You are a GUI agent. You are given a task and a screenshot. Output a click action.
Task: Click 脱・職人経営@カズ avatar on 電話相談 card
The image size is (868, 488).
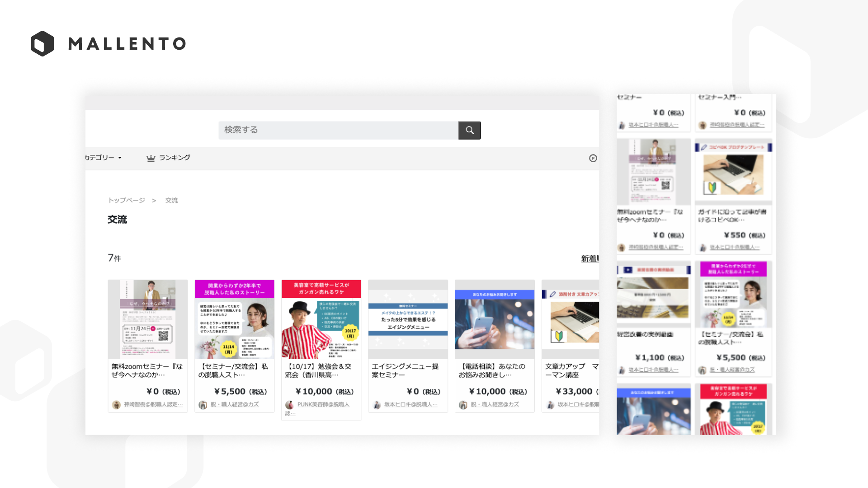coord(463,404)
